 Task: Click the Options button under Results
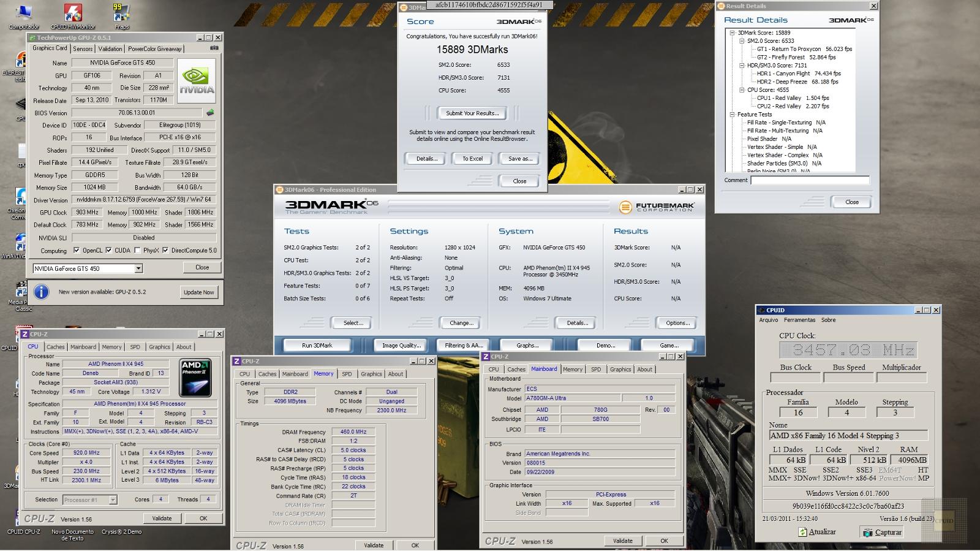(x=677, y=323)
